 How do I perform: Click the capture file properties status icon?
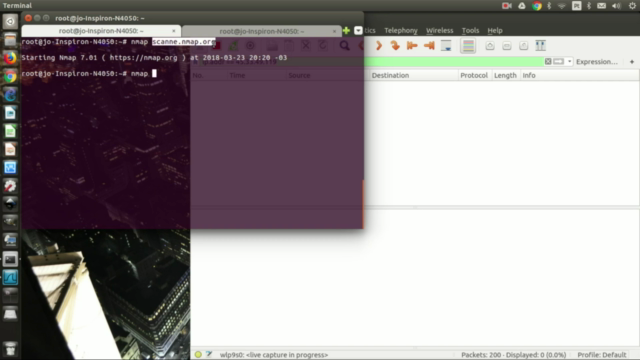point(209,354)
